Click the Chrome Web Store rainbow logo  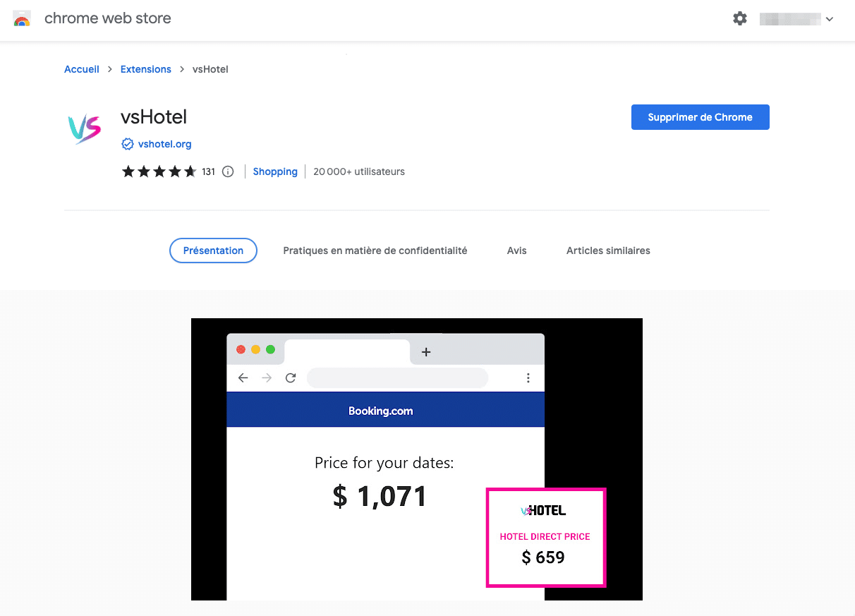tap(22, 19)
